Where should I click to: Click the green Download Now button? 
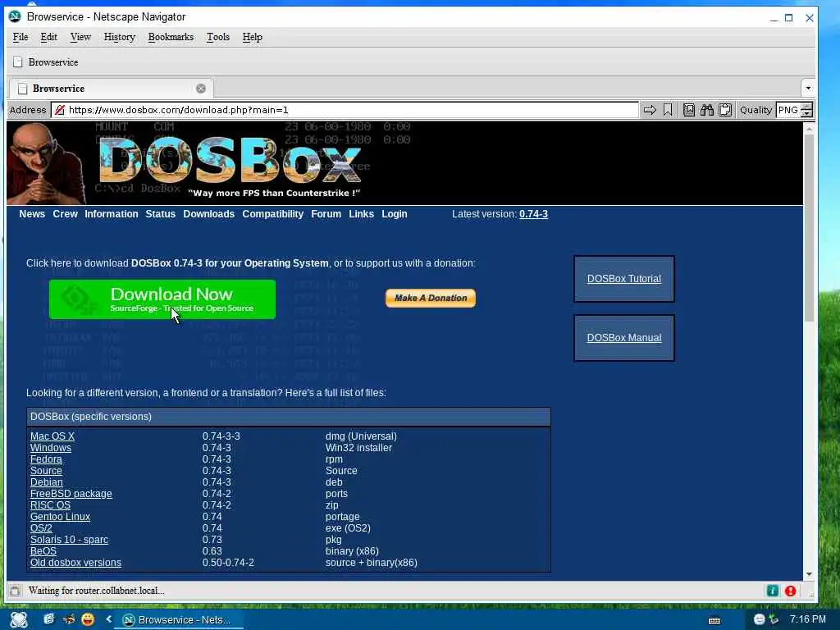coord(162,299)
